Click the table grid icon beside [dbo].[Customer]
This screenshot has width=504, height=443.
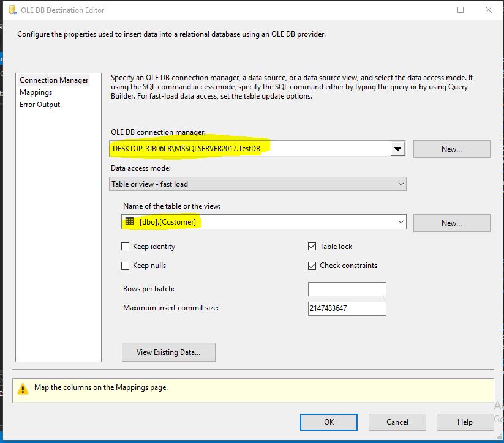click(x=129, y=222)
